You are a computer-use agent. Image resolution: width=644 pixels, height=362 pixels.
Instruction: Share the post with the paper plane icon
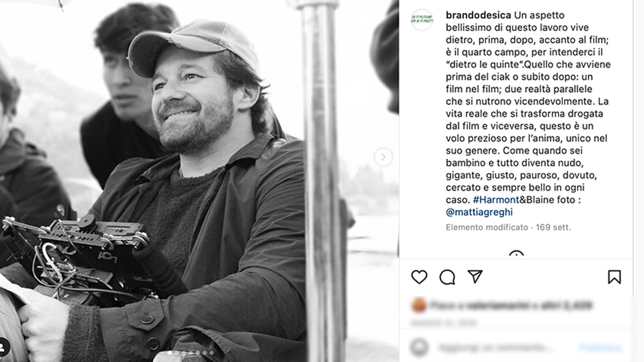click(475, 276)
